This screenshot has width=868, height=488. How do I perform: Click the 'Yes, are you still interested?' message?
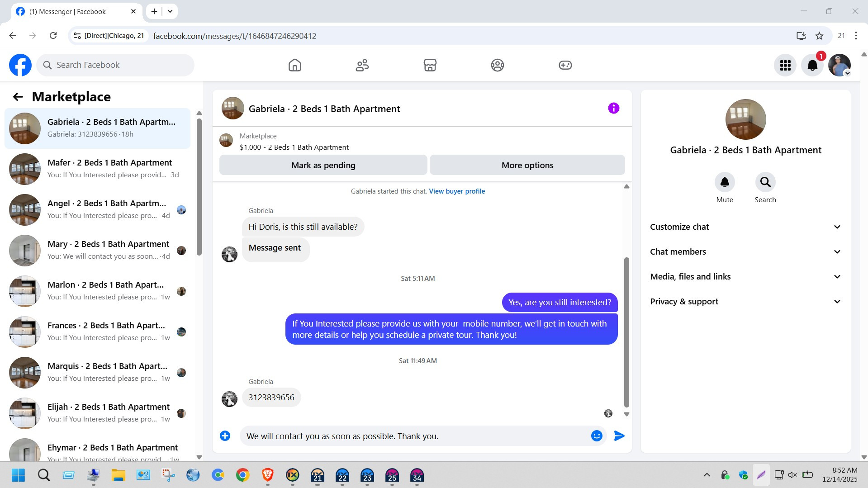tap(560, 303)
